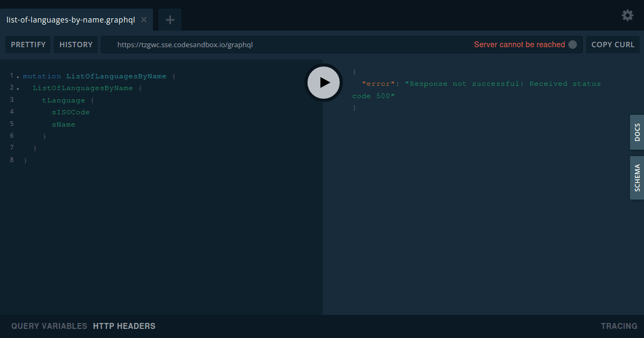Select the list-of-languages-by-name.graphql tab
Screen dimensions: 644x338
click(70, 19)
